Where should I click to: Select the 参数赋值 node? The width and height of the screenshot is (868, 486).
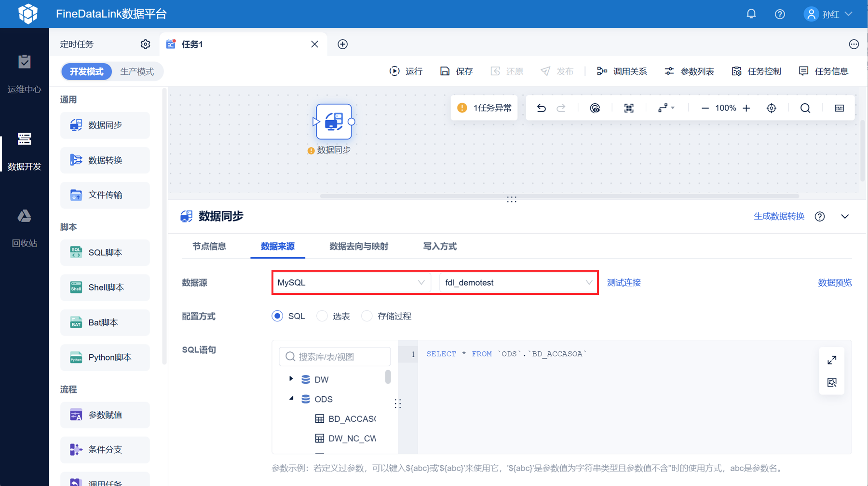[x=105, y=415]
